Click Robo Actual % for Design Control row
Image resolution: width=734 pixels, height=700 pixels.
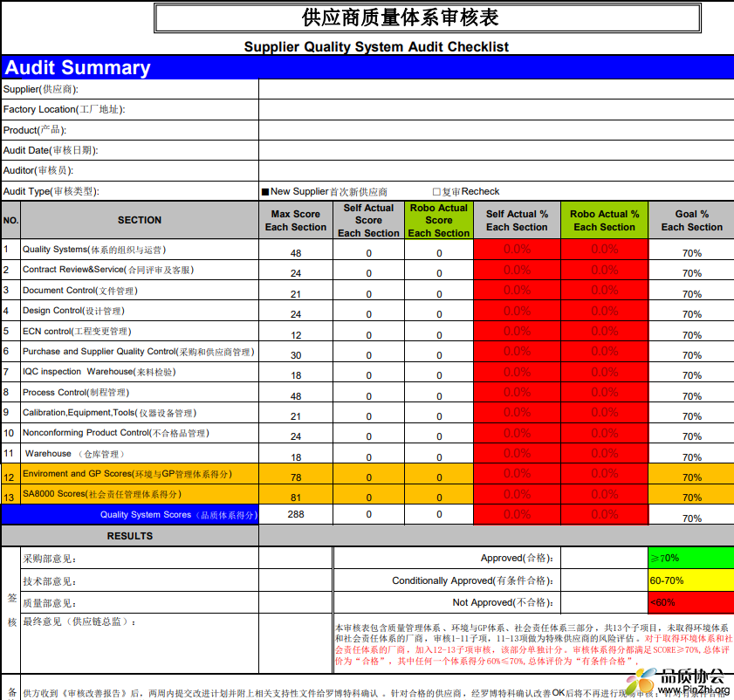click(x=604, y=311)
